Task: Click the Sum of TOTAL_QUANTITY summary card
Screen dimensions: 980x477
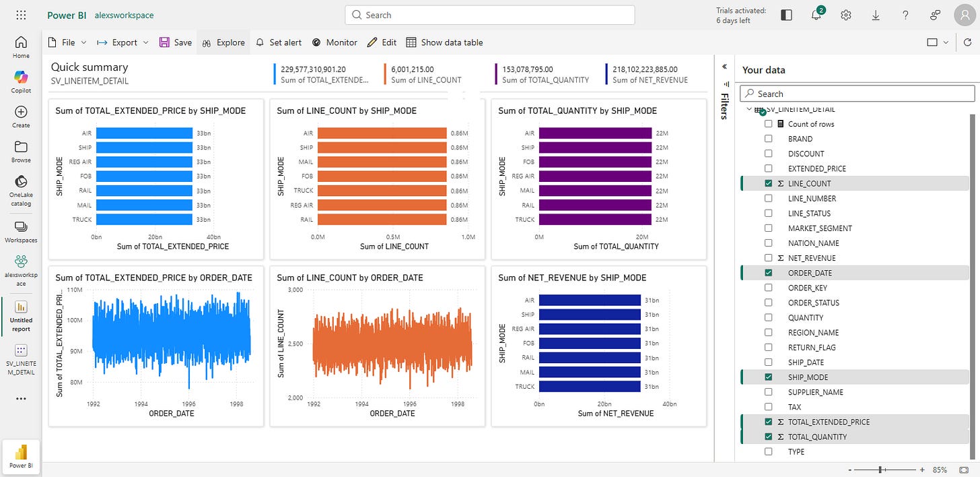Action: (542, 74)
